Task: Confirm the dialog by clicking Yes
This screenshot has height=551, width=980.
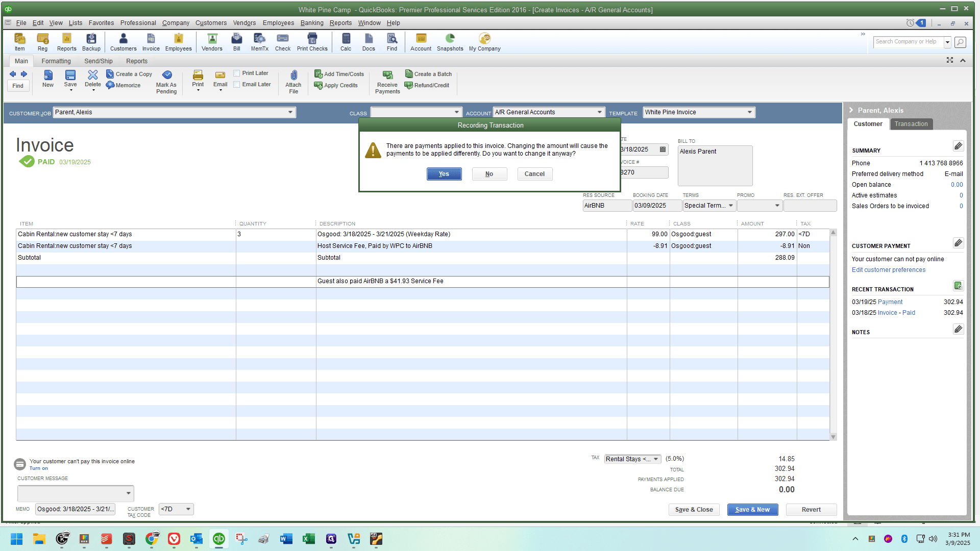Action: click(x=444, y=174)
